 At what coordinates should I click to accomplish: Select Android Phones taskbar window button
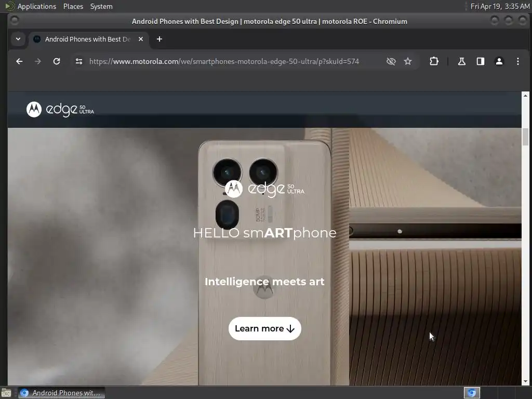coord(61,393)
